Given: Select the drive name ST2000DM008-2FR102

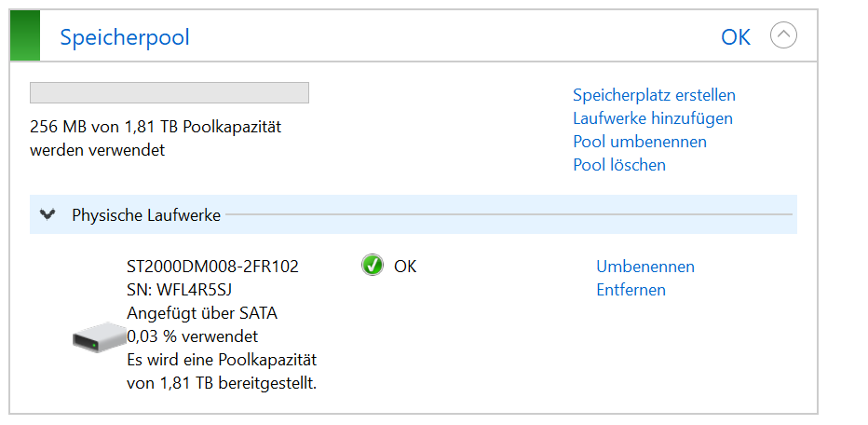Looking at the screenshot, I should point(212,267).
